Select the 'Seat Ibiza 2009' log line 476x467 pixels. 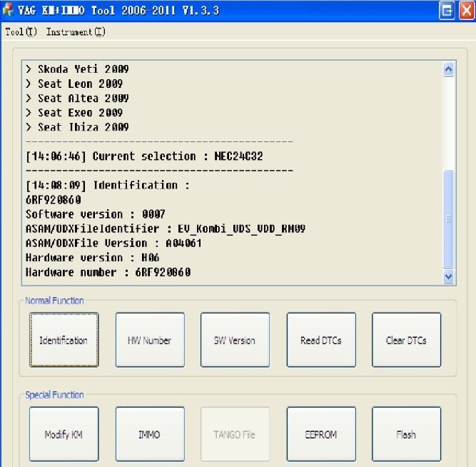[x=77, y=127]
